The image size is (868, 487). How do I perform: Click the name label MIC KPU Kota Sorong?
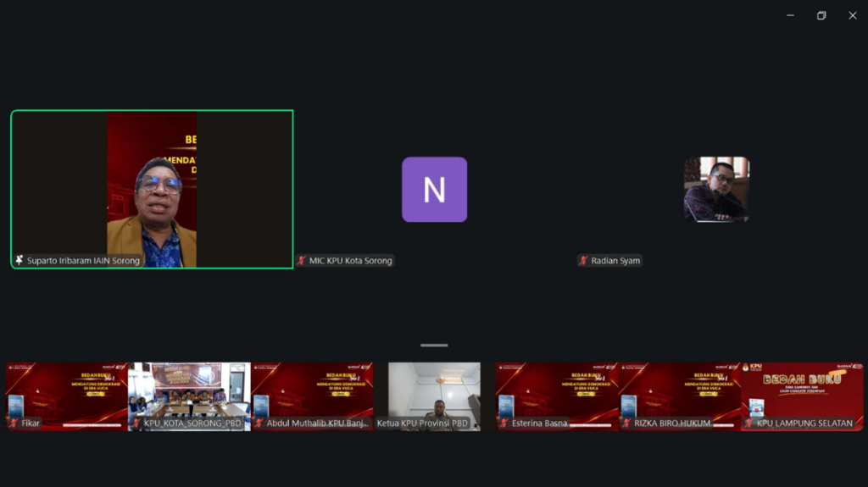[x=350, y=261]
